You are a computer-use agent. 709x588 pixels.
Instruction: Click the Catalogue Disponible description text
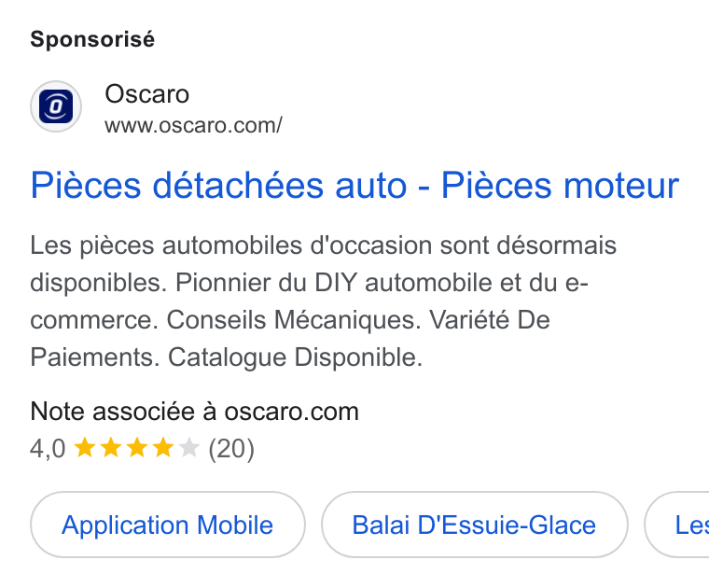tap(296, 357)
